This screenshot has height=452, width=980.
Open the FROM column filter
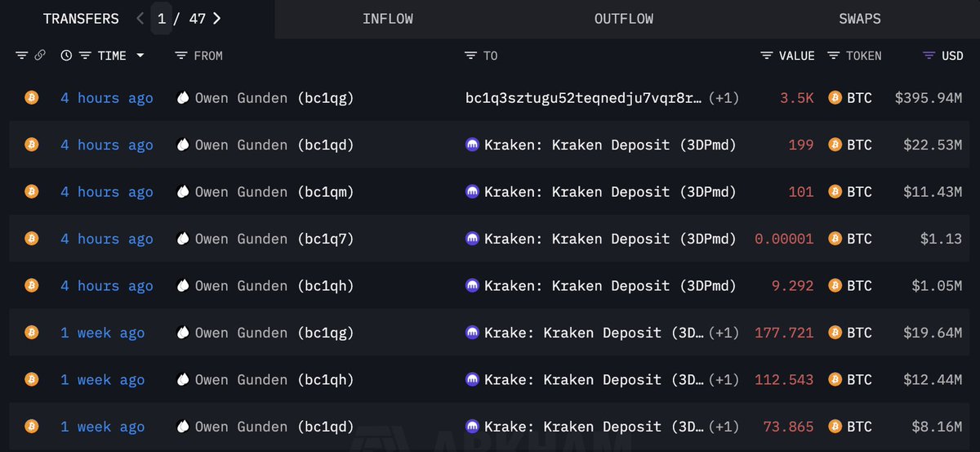click(180, 56)
